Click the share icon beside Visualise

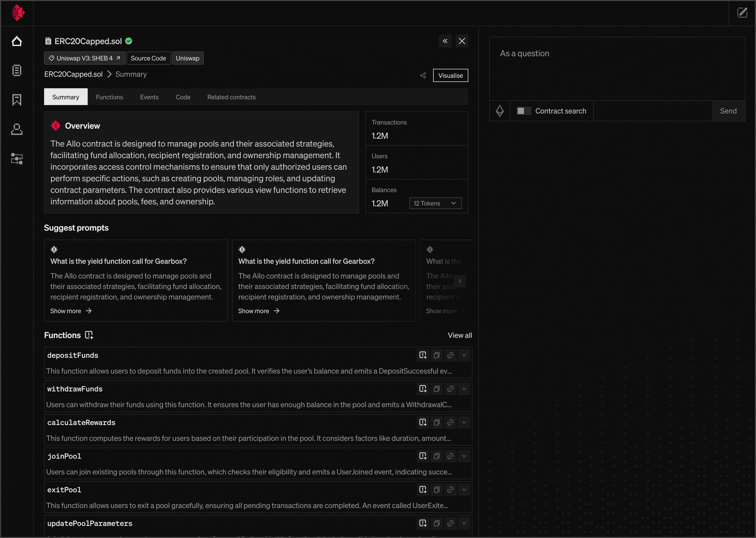423,76
